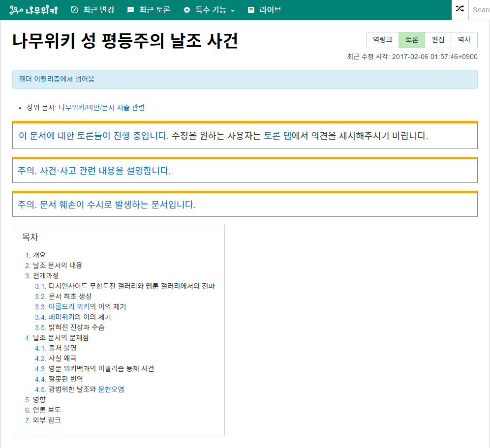This screenshot has width=490, height=448.
Task: Jump to section 7 외부 링크
Action: pyautogui.click(x=46, y=420)
